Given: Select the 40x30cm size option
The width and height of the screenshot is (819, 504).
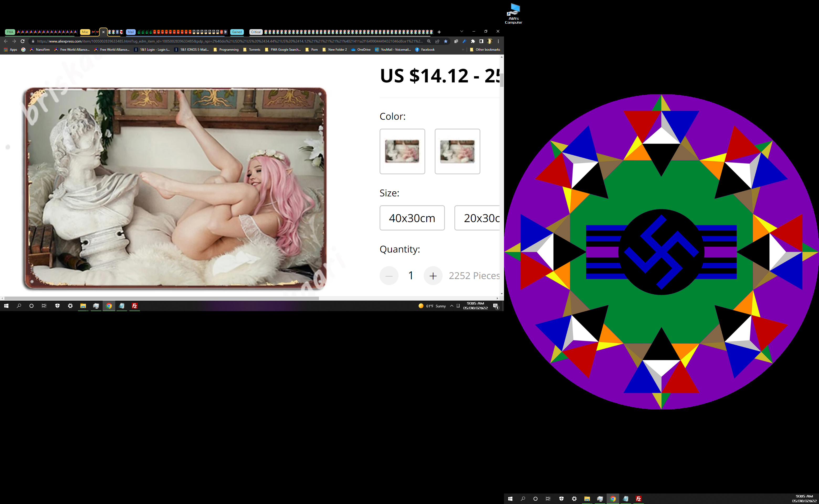Looking at the screenshot, I should tap(412, 218).
